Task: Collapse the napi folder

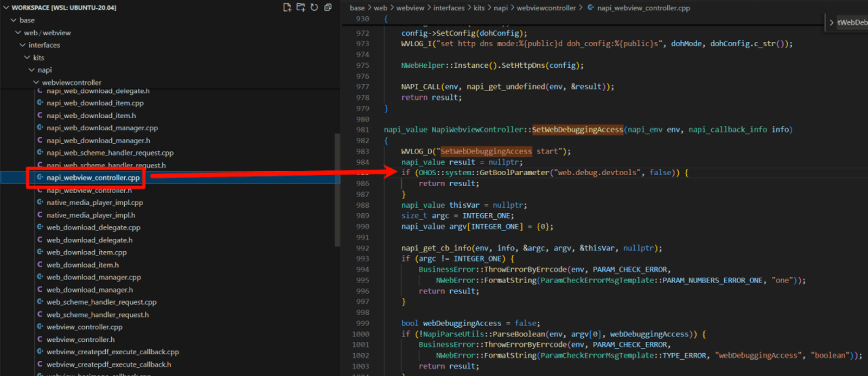Action: coord(31,70)
